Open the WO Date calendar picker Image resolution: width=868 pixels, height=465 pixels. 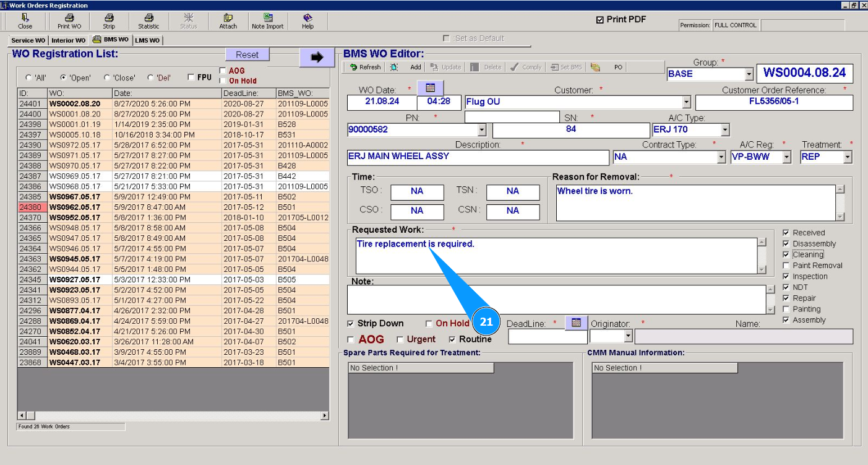point(431,88)
